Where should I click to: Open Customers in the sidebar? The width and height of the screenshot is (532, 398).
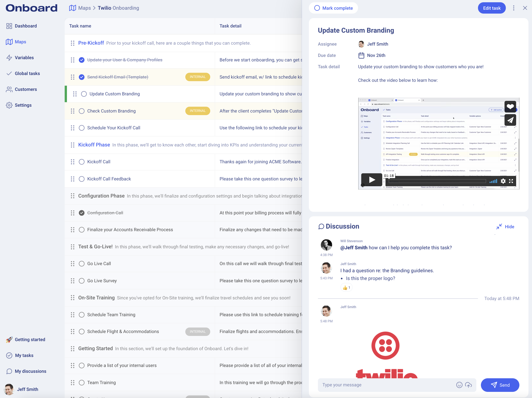[26, 89]
